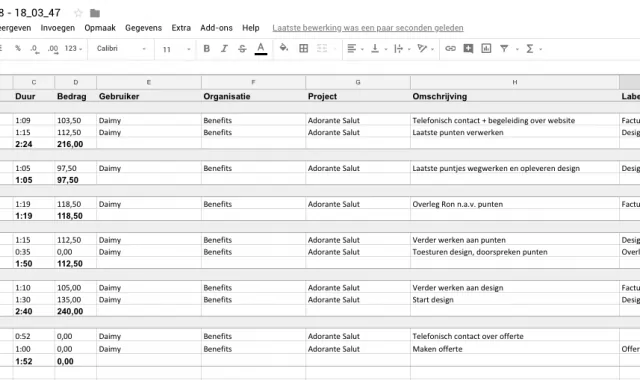Select 'Telefonisch contact over offerte' cell
This screenshot has height=380, width=640.
[515, 336]
